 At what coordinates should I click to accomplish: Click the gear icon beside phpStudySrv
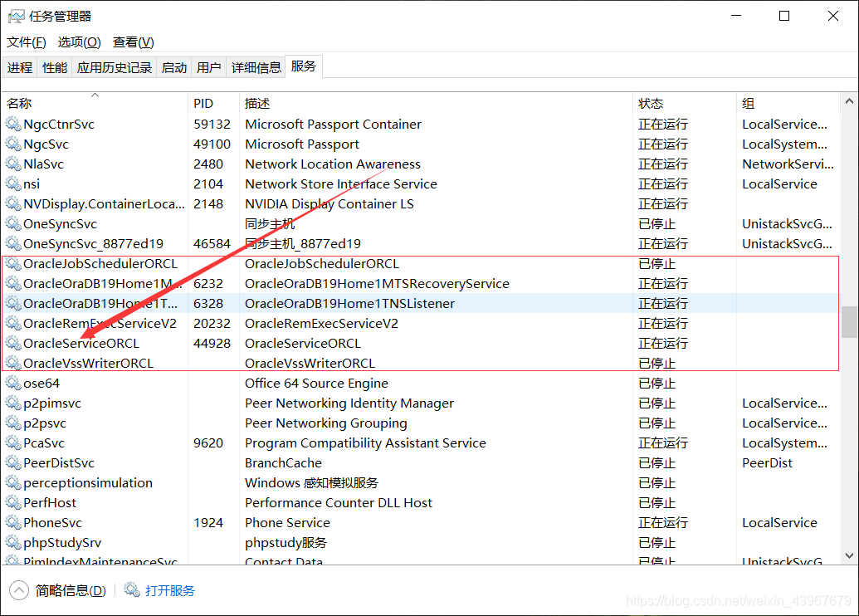coord(13,543)
